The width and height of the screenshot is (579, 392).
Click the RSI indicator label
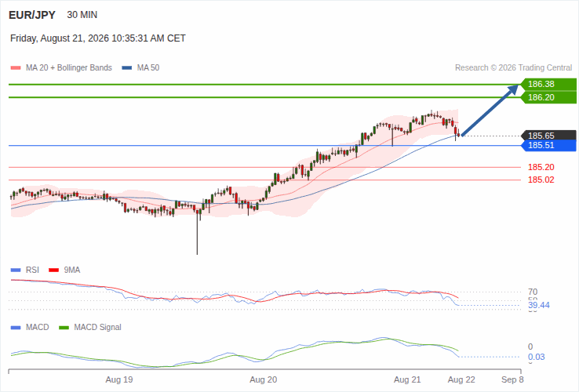click(32, 270)
